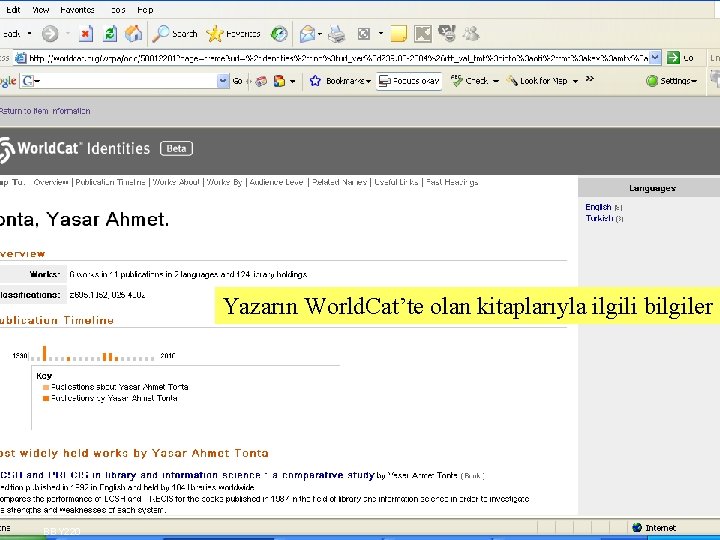This screenshot has width=720, height=540.
Task: Click the Messenger people icon
Action: pyautogui.click(x=471, y=34)
